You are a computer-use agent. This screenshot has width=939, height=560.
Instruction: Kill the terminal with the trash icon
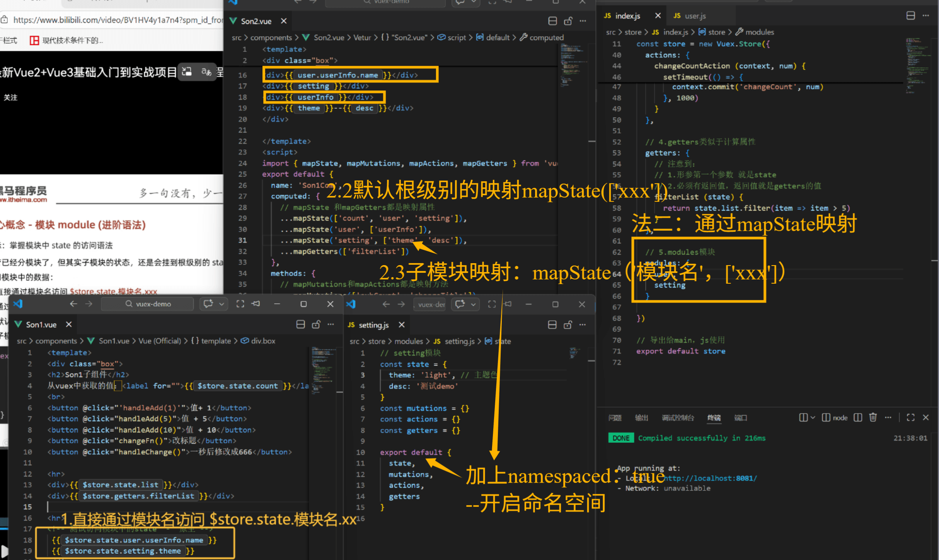(873, 417)
